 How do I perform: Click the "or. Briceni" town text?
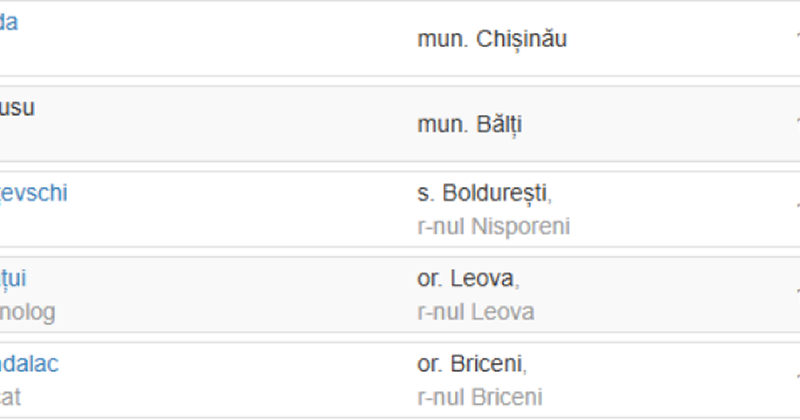(x=471, y=364)
